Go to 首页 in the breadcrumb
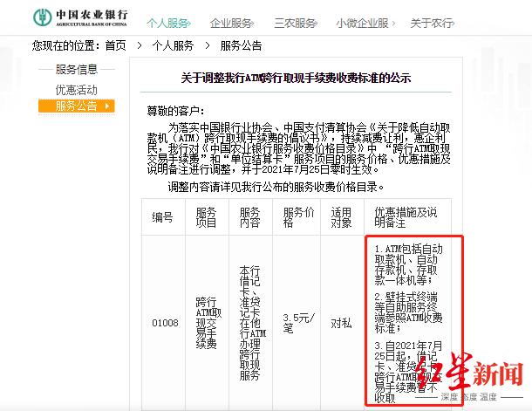Screen dimensions: 532x411 point(116,45)
